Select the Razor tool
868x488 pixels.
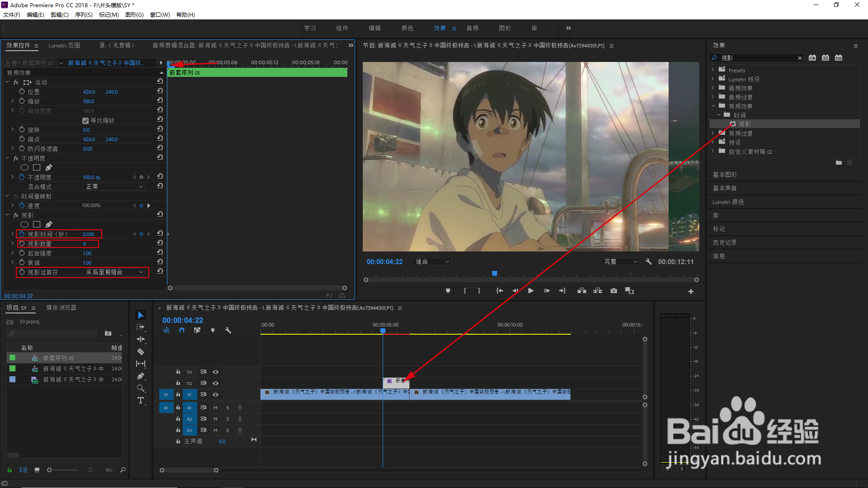tap(141, 351)
